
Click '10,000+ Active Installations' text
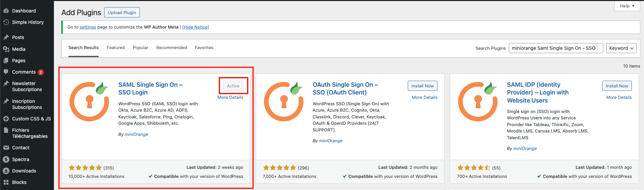coord(96,177)
